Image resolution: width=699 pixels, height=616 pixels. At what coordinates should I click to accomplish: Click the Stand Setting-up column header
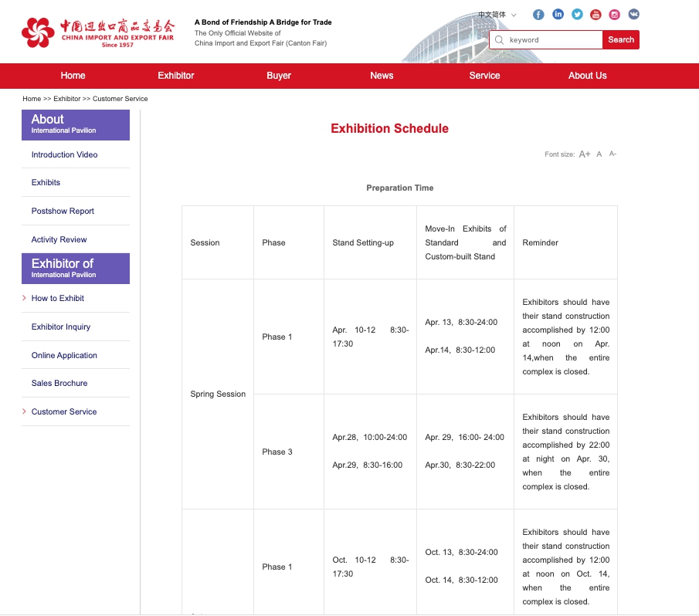click(x=363, y=242)
